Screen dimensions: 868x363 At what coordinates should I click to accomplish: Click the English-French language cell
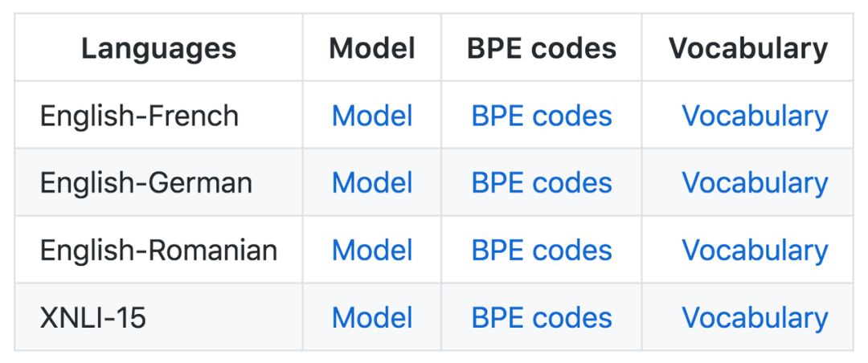(x=139, y=116)
